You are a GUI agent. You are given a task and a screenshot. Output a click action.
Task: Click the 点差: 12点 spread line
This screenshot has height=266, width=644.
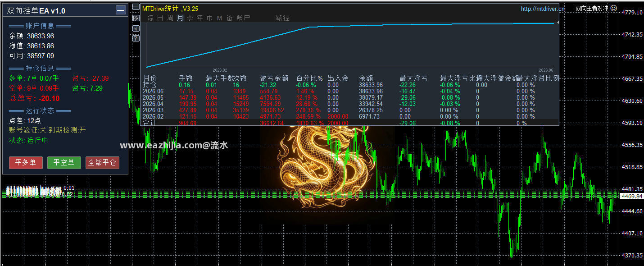click(x=25, y=120)
